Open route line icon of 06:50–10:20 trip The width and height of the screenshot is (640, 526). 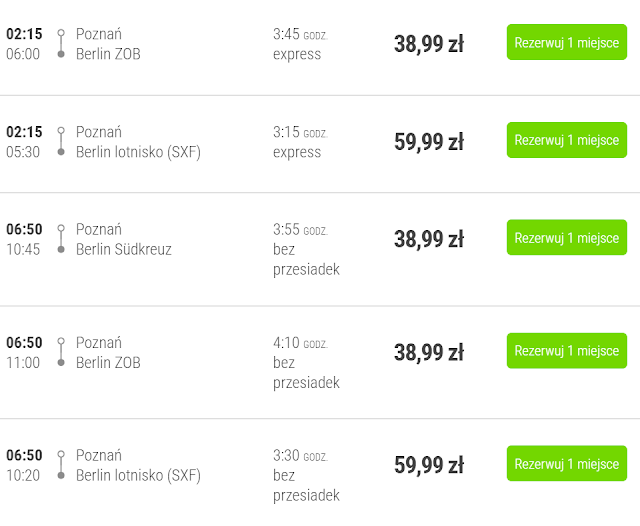pyautogui.click(x=61, y=465)
